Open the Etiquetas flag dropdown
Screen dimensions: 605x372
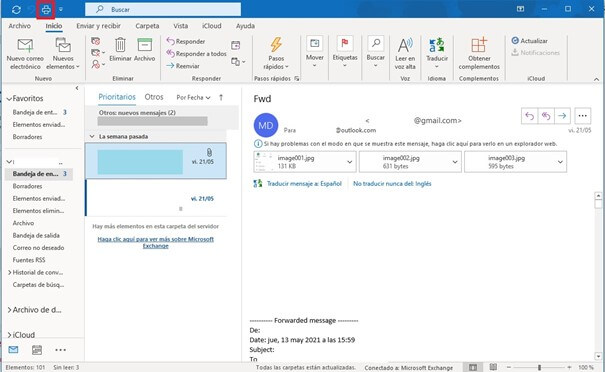point(345,52)
